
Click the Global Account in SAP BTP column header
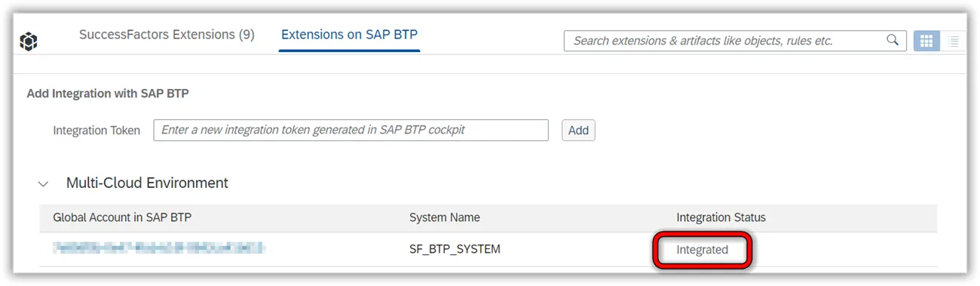[x=122, y=217]
